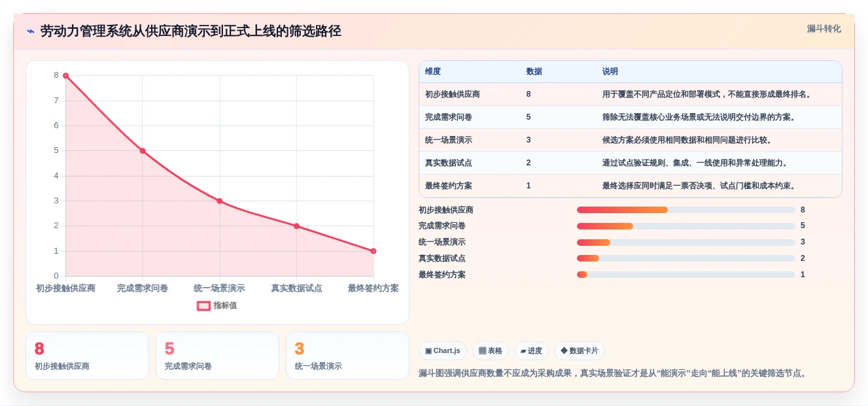Click the 最终签约方案 x-axis label

(x=373, y=288)
